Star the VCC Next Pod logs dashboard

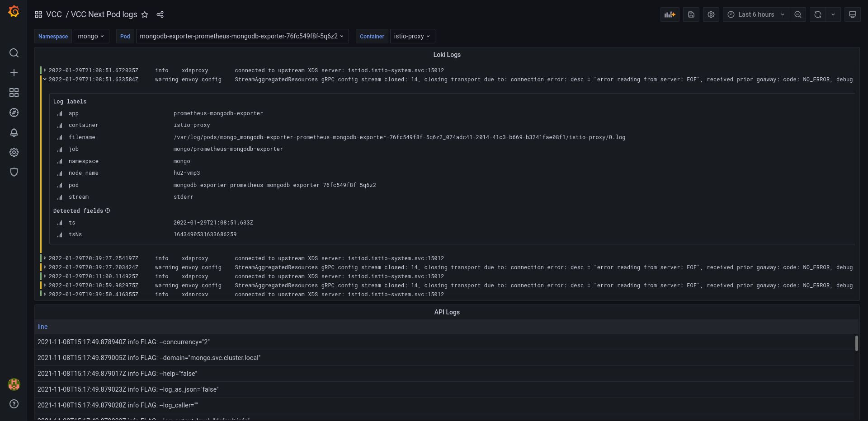point(145,14)
